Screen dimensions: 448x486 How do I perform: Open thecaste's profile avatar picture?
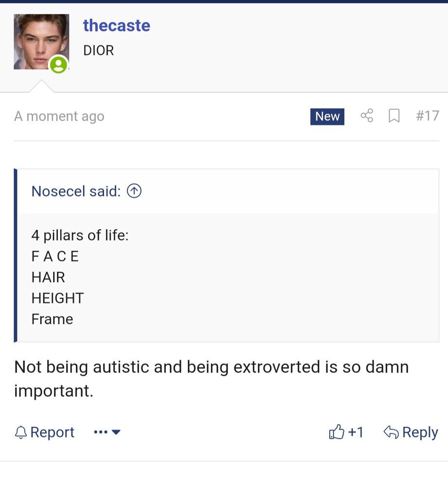point(41,41)
